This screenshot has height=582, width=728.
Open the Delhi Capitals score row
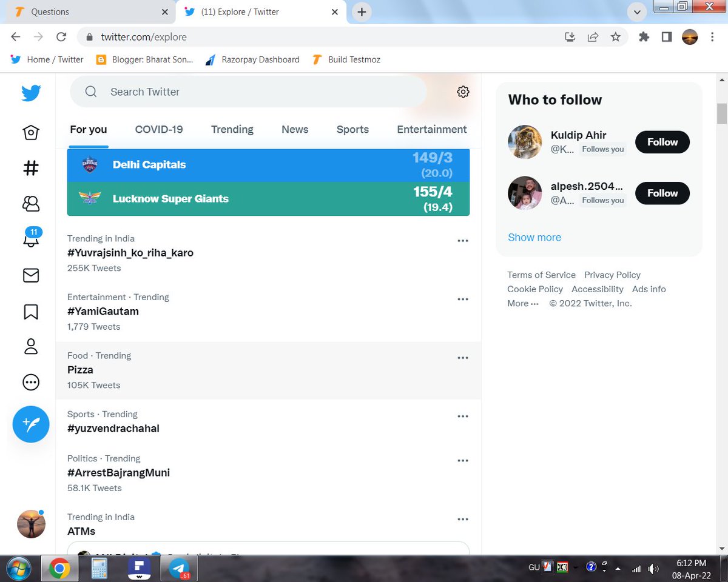tap(268, 165)
